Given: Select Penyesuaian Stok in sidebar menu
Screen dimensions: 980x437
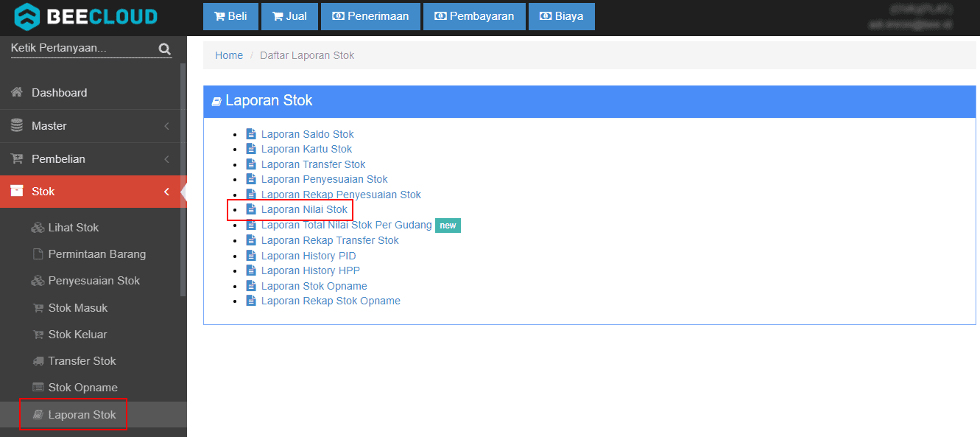Looking at the screenshot, I should (94, 281).
